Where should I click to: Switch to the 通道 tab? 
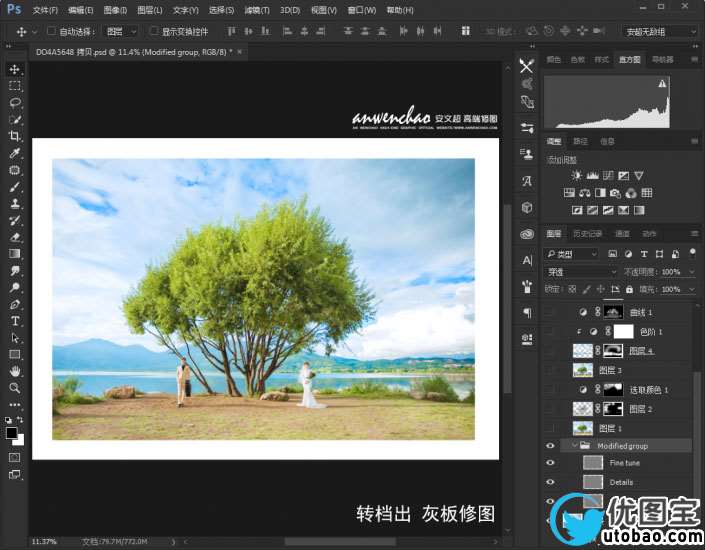click(622, 233)
